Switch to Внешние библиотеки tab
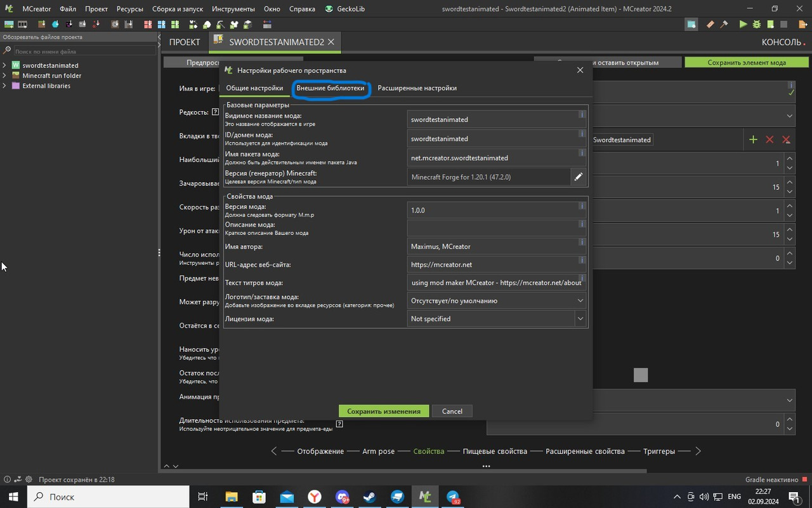 [331, 88]
